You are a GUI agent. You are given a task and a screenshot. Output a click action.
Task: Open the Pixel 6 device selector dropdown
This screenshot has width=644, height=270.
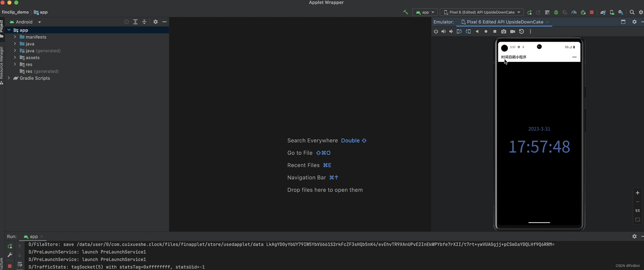(x=481, y=12)
